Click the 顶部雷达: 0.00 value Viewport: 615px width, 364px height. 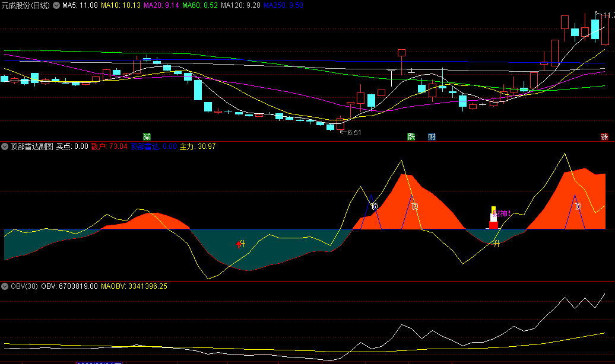[154, 146]
